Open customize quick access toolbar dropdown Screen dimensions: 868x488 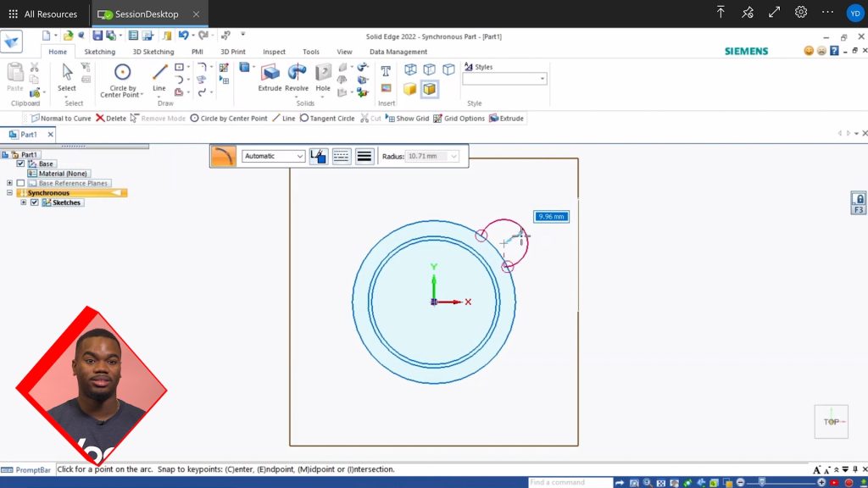click(242, 35)
